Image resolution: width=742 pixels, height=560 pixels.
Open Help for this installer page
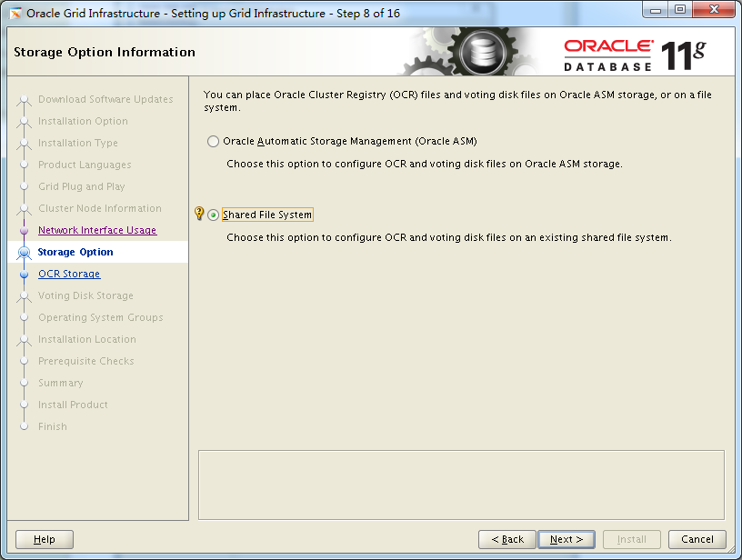(x=45, y=539)
